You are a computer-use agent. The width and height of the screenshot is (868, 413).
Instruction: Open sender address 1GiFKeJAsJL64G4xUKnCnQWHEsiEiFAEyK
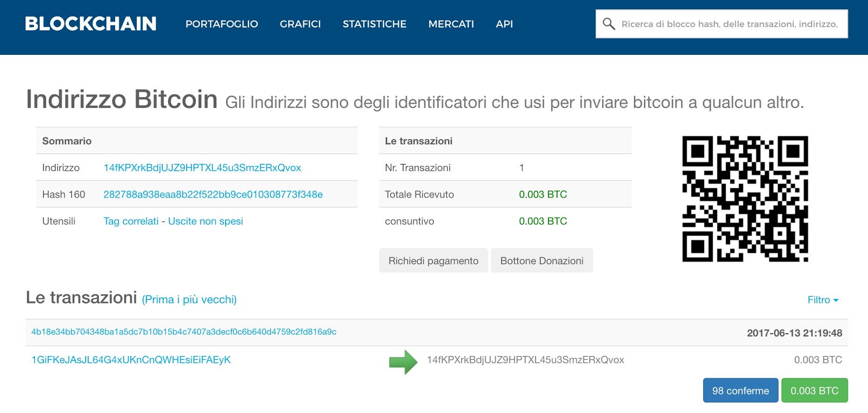click(x=131, y=360)
